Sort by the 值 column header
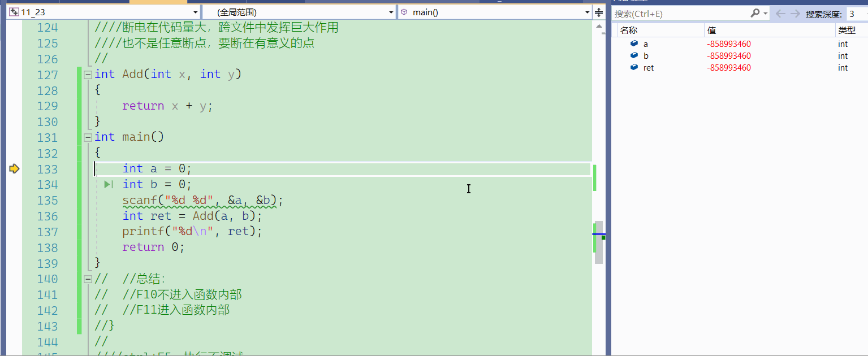The height and width of the screenshot is (356, 868). pyautogui.click(x=770, y=31)
